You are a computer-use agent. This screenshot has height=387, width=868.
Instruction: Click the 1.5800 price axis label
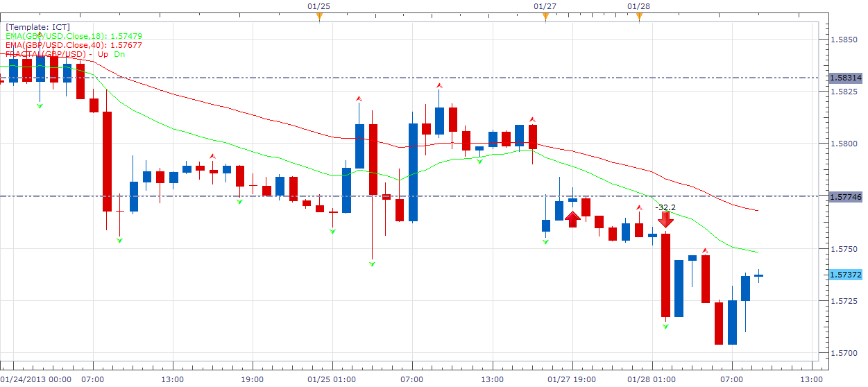(x=843, y=144)
